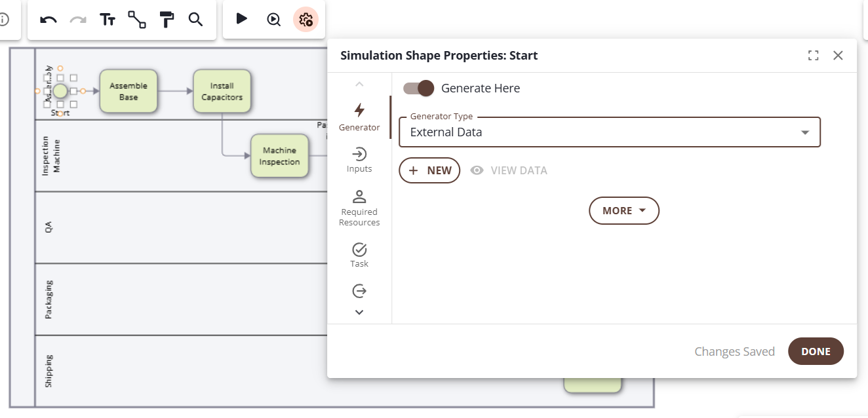
Task: Click the undo arrow icon
Action: point(49,20)
